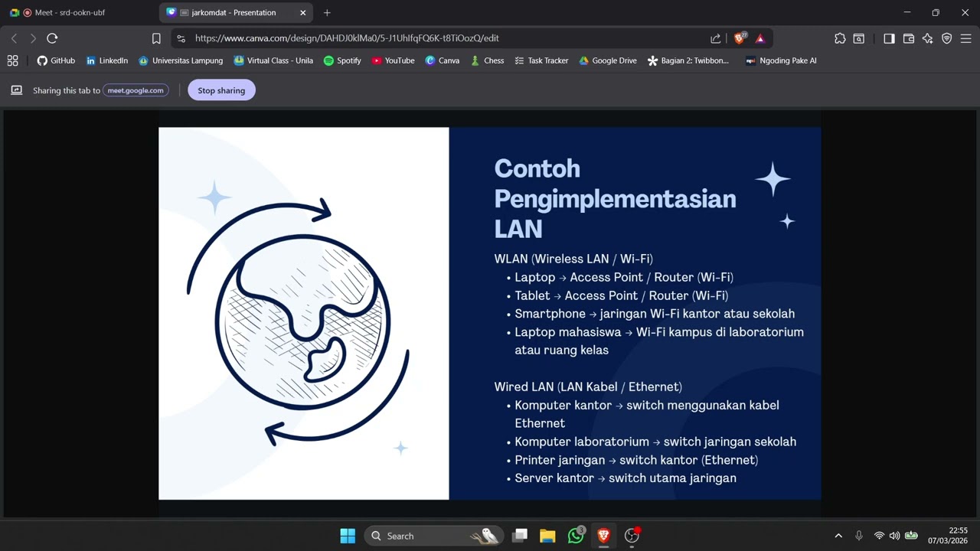Open the Chess bookmark
980x551 pixels.
pos(487,60)
